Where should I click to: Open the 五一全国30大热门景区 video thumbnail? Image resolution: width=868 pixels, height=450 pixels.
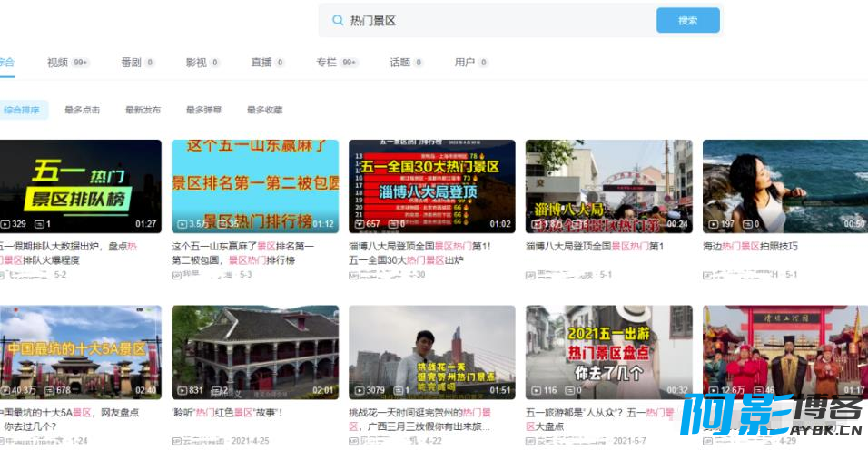point(432,186)
